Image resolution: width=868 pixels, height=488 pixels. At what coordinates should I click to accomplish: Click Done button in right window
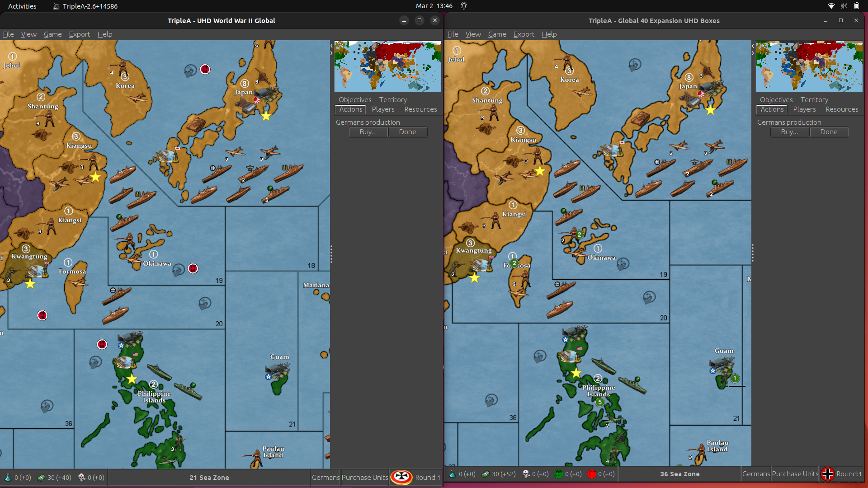click(829, 132)
